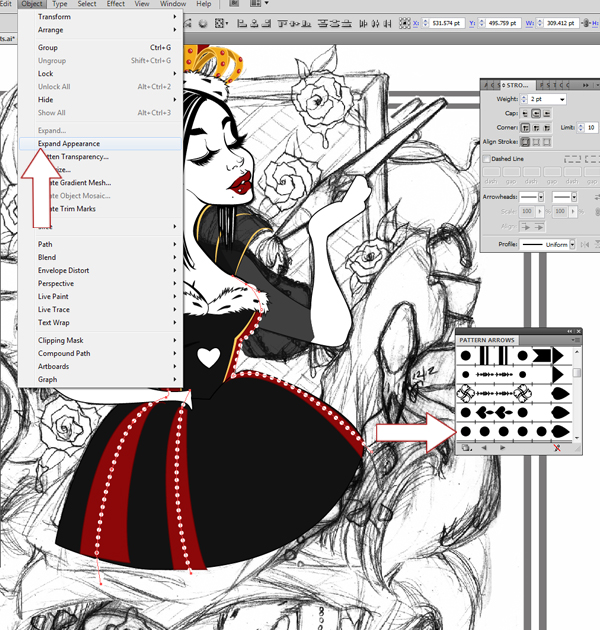Select the heart arrow pattern brush
600x630 pixels.
(x=513, y=413)
